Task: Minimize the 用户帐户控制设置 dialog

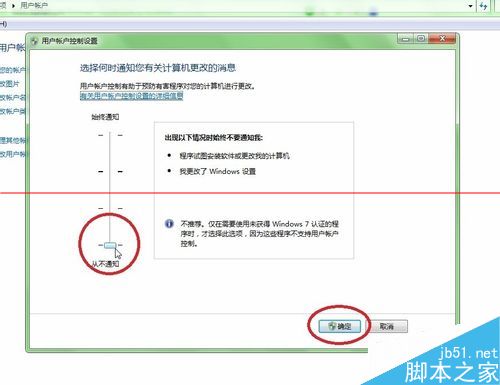Action: point(405,39)
